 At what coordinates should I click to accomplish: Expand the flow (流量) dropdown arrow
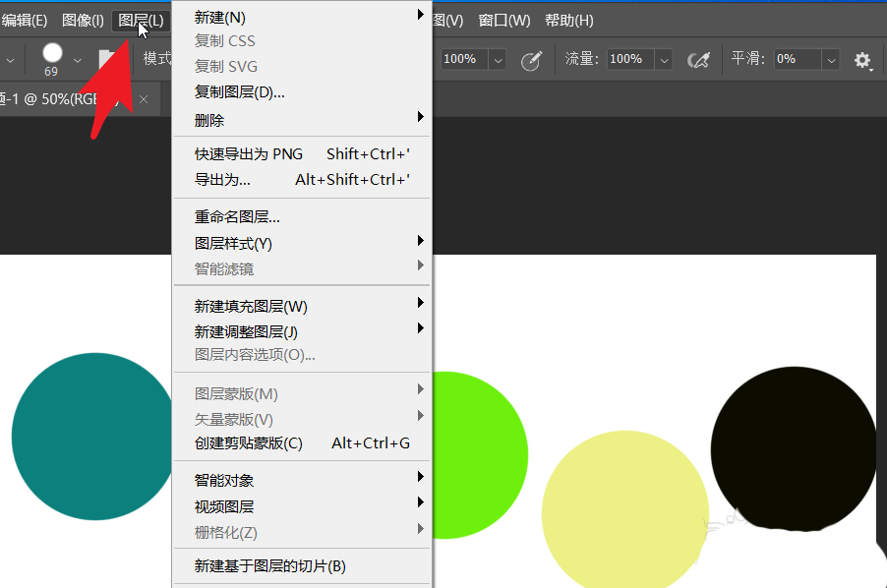coord(664,60)
